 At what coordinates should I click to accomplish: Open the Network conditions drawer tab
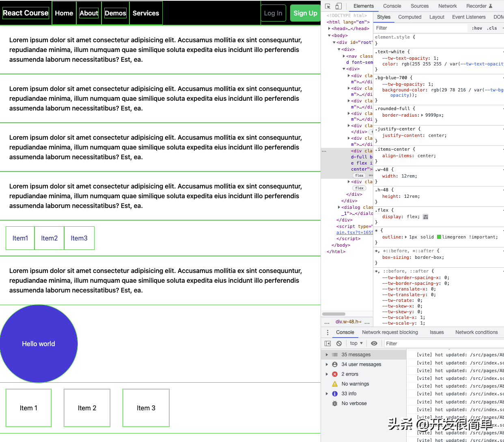(x=476, y=332)
